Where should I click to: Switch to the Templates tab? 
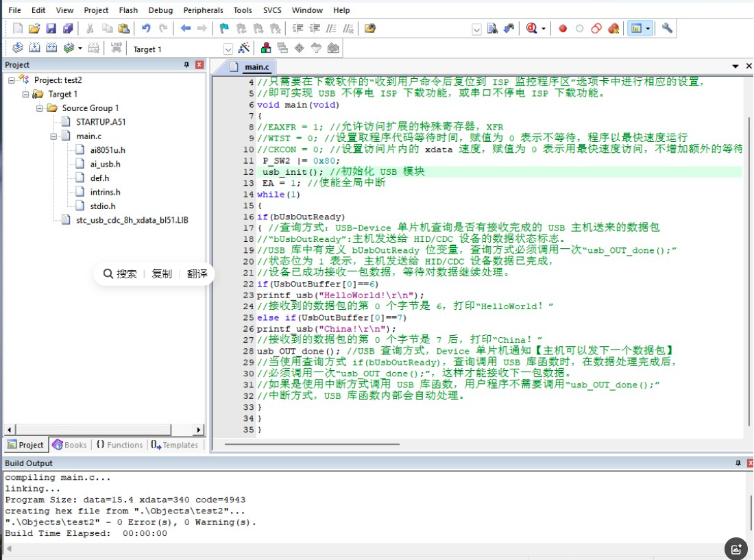coord(175,445)
